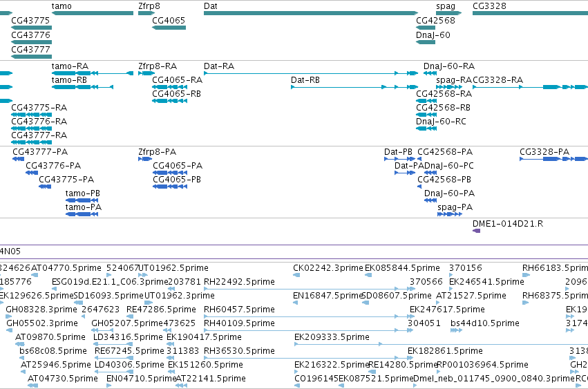The height and width of the screenshot is (389, 588).
Task: Click the CG43776-PA protein label
Action: pyautogui.click(x=53, y=166)
